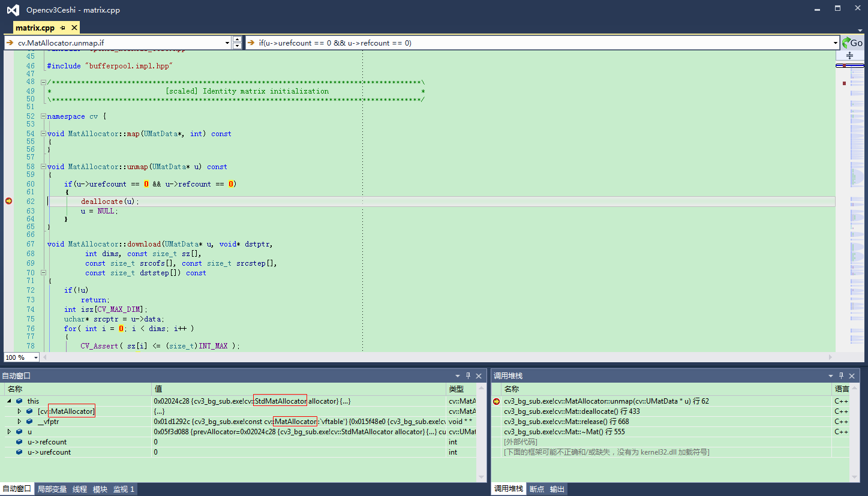Switch to the 输出 tab
This screenshot has width=868, height=496.
557,489
